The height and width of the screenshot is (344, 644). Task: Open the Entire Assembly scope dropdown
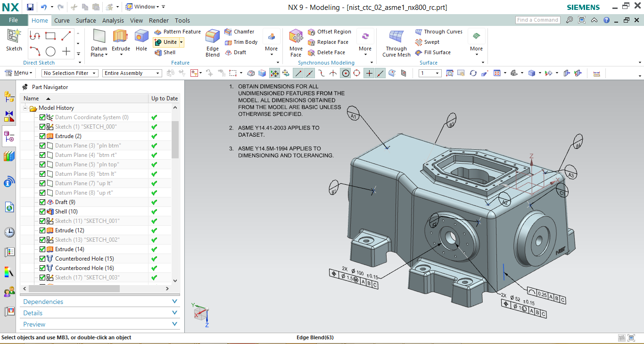[132, 73]
